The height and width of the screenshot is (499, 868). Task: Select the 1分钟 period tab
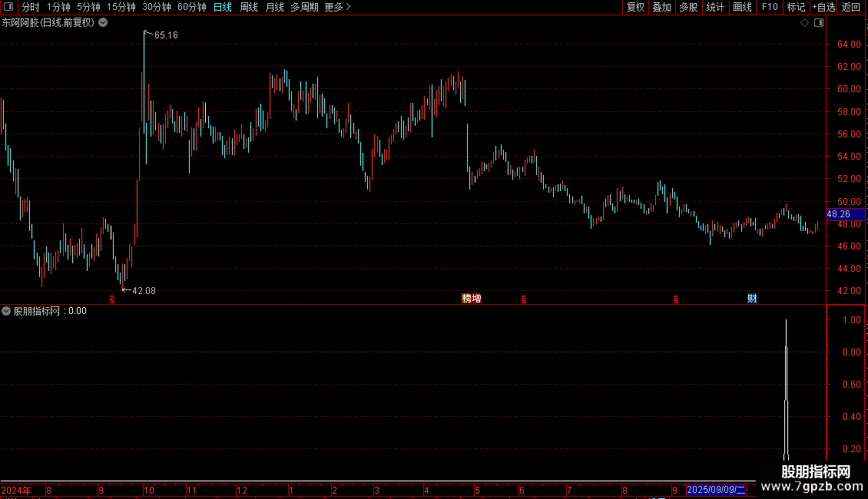[58, 7]
